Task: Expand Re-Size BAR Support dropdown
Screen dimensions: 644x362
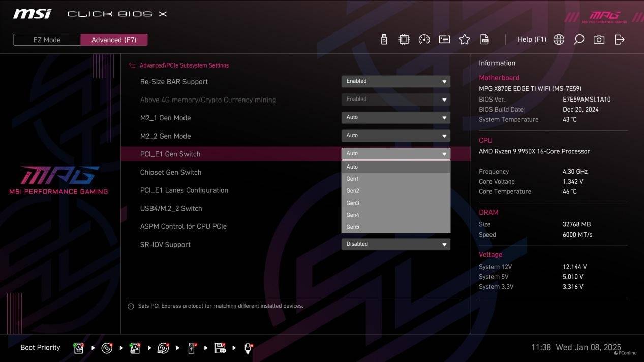Action: 395,81
